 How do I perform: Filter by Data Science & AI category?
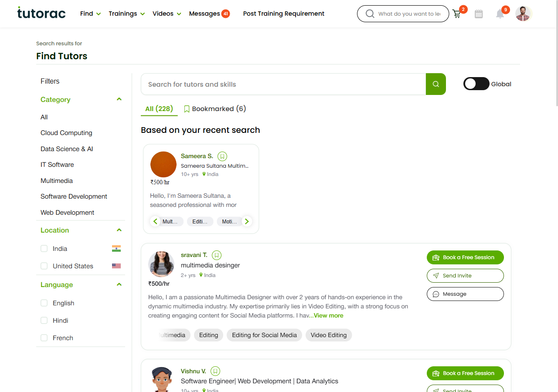tap(67, 149)
